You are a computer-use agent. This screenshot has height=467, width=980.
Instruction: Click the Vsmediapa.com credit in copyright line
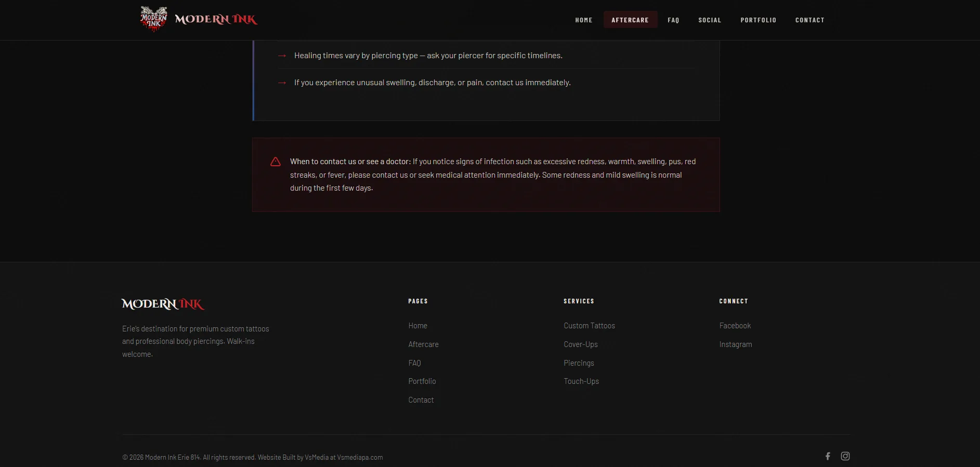[x=360, y=458]
